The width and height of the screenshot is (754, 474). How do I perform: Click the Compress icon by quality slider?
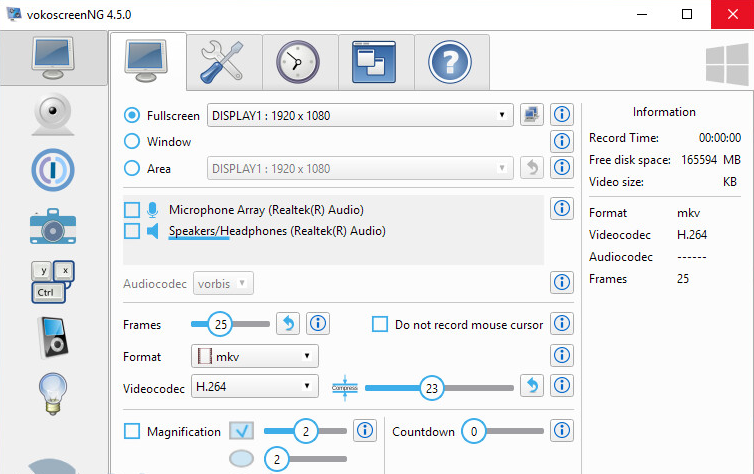click(345, 387)
